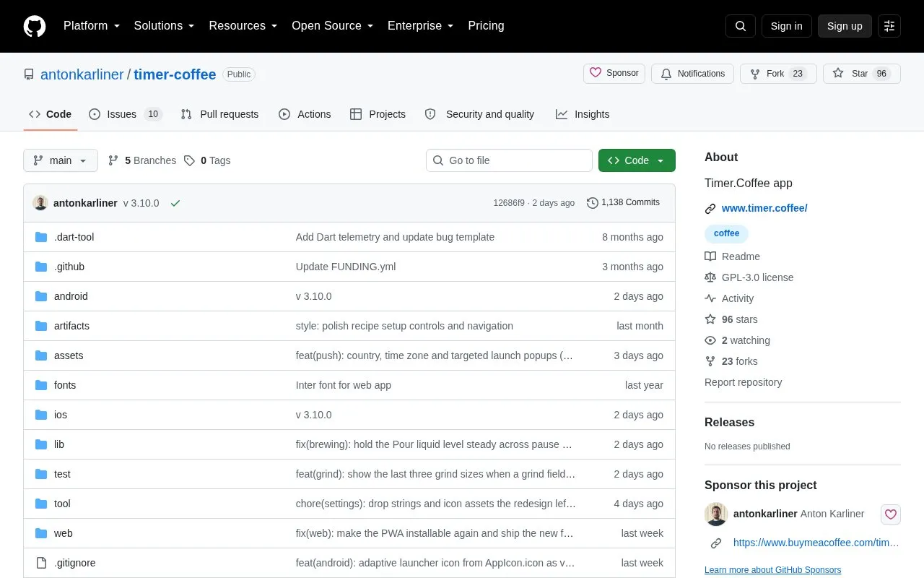Open the android folder
Image resolution: width=924 pixels, height=578 pixels.
coord(71,296)
